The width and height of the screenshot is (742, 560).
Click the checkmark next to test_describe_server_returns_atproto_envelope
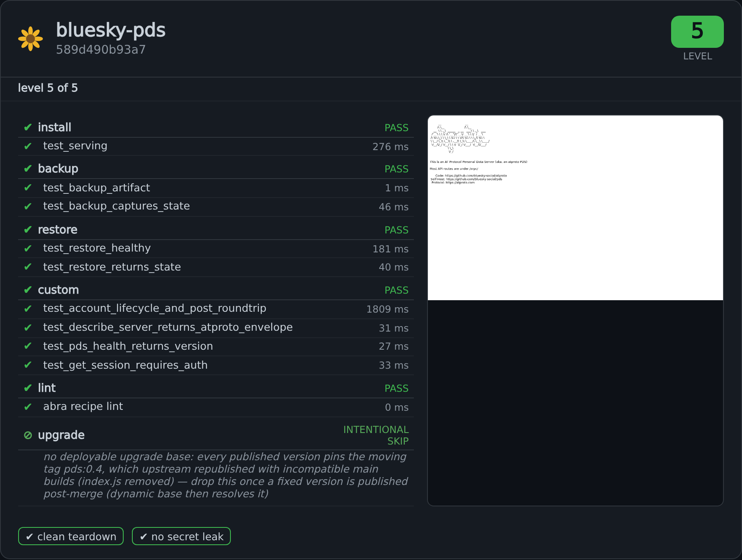28,328
